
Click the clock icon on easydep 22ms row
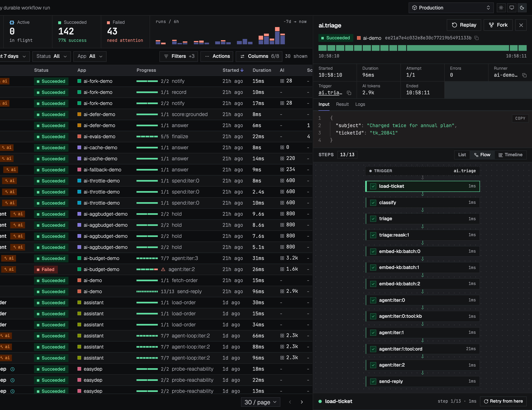pos(13,380)
